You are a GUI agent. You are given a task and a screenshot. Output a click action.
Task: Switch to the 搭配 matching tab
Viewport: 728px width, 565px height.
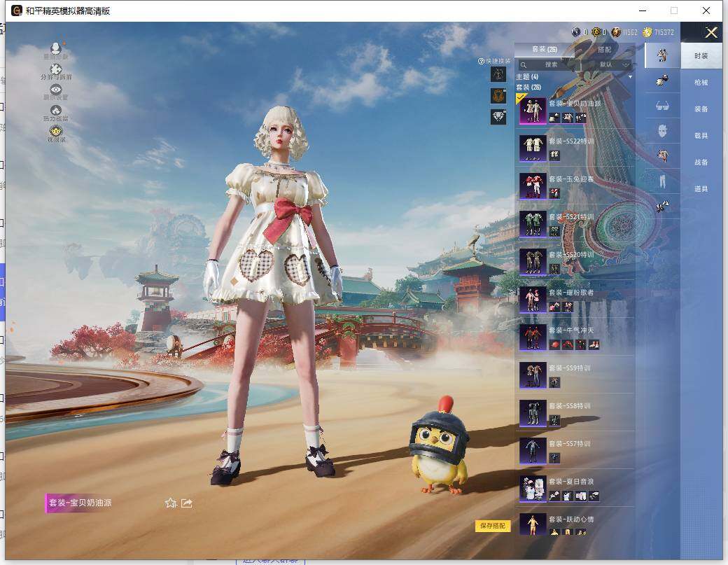(x=605, y=49)
